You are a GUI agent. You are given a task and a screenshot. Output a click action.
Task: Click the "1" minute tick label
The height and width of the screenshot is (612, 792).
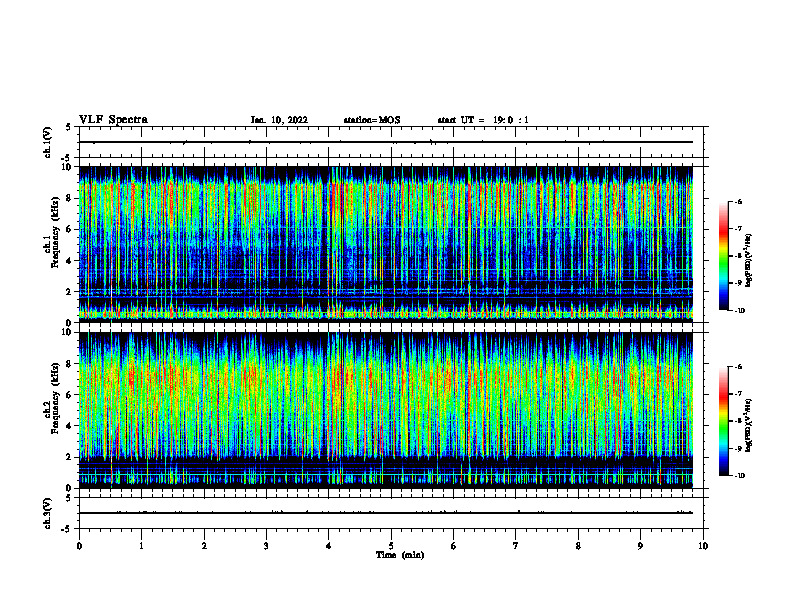coord(142,546)
